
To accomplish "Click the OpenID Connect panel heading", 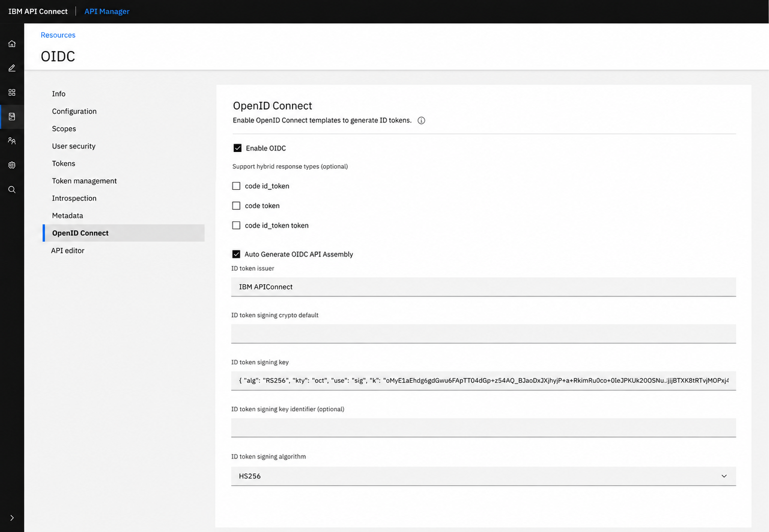I will click(272, 106).
